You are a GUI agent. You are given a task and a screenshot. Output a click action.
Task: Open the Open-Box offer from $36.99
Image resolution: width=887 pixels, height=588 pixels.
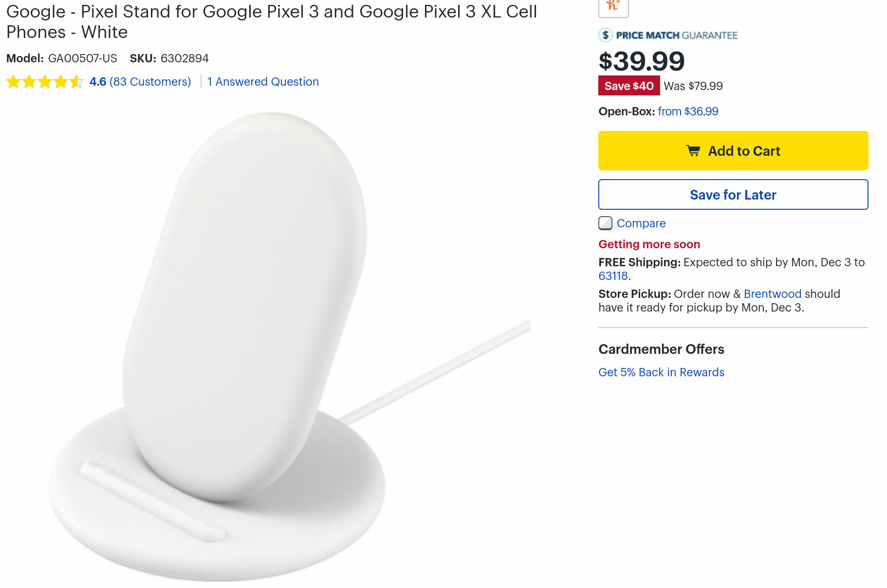687,111
